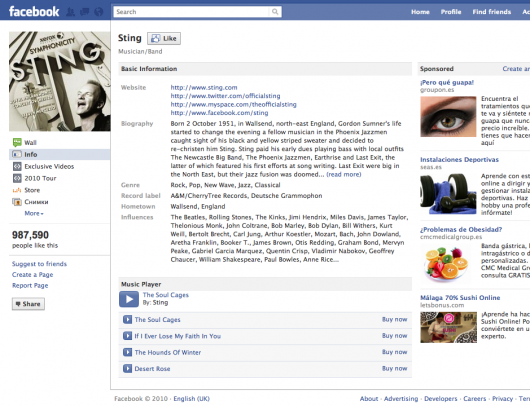Select the Info tab
530x406 pixels.
click(x=59, y=154)
